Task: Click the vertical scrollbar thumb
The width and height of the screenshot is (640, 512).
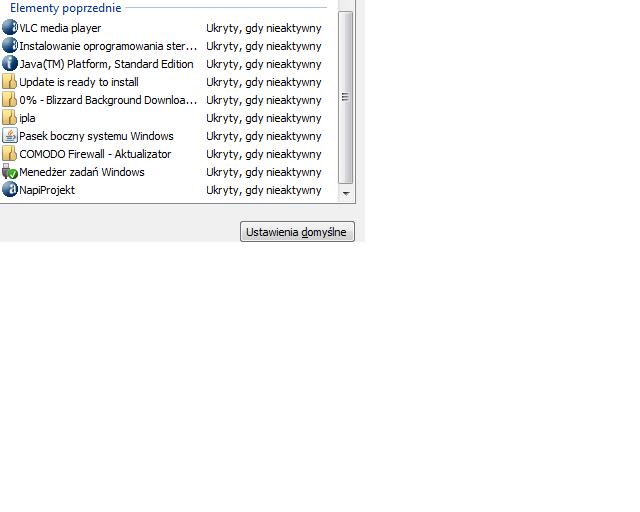Action: pos(346,97)
